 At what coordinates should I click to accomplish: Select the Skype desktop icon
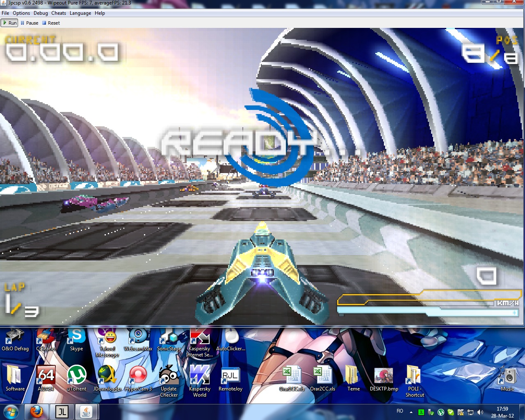click(77, 340)
